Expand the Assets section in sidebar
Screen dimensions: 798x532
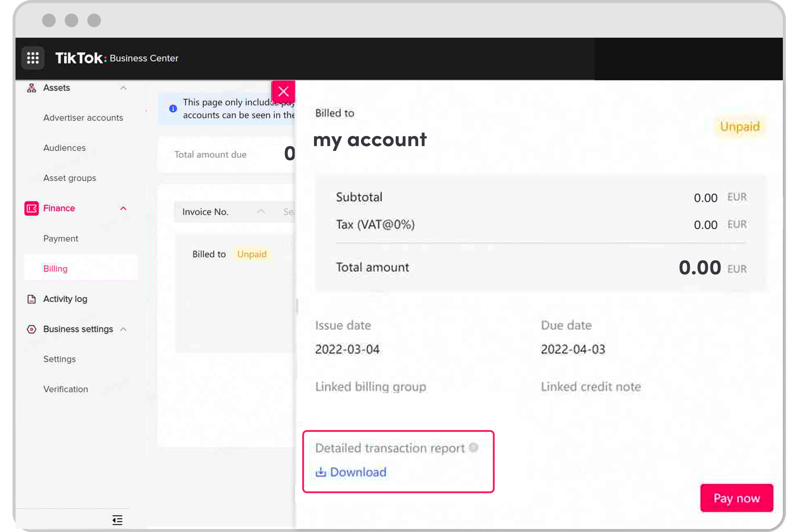click(x=123, y=87)
